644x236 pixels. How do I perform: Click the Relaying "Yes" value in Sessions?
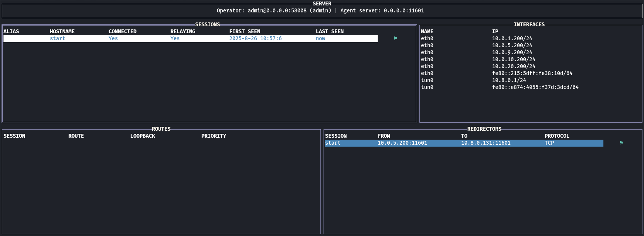point(175,39)
